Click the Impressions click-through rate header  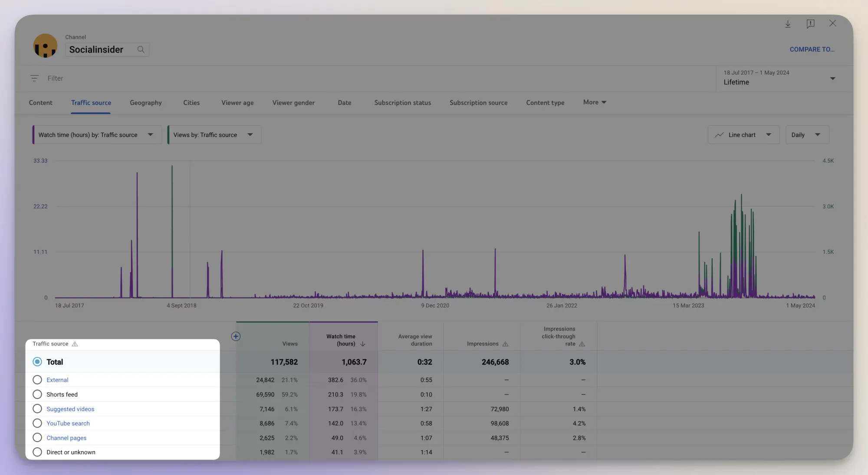559,337
